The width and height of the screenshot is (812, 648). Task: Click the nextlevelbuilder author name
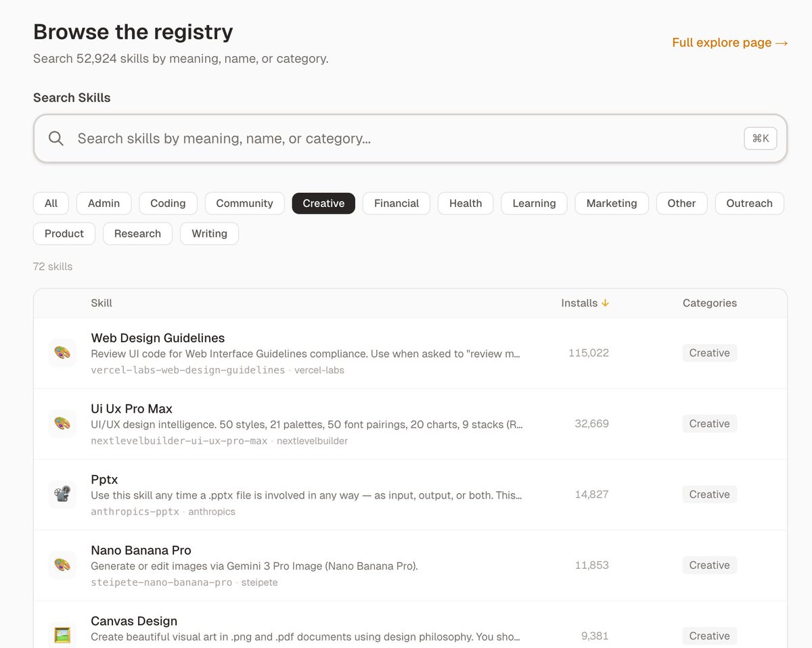(x=312, y=441)
